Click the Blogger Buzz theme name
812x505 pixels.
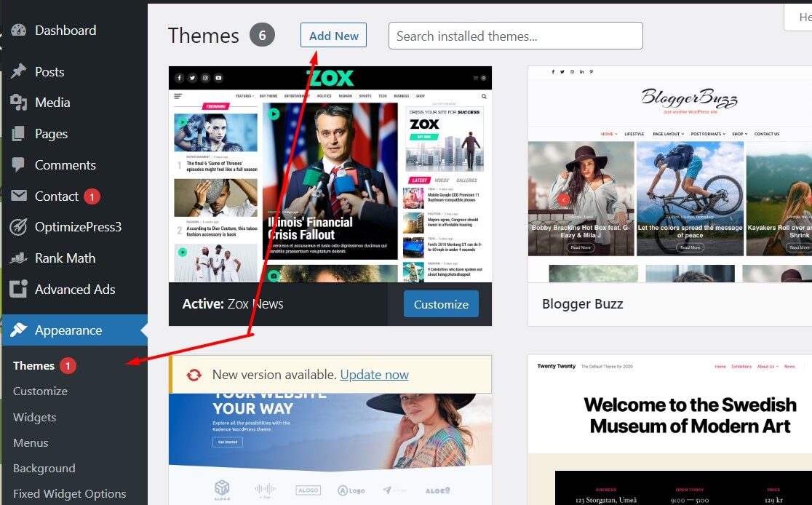click(x=583, y=304)
